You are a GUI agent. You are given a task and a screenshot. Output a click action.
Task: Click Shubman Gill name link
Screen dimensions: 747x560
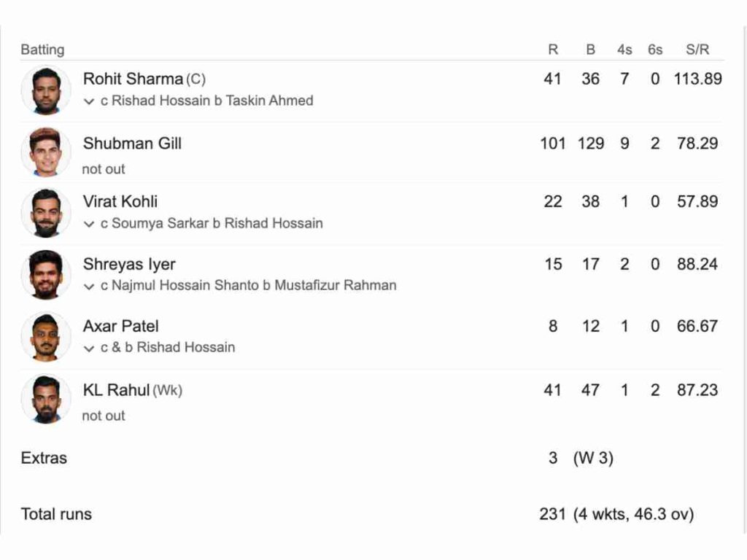(x=132, y=144)
